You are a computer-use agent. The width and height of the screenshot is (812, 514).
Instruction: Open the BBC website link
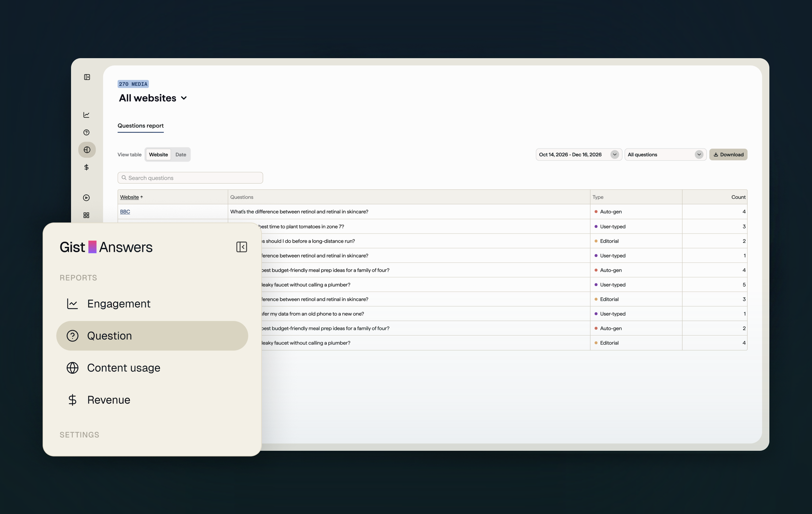[x=125, y=212]
